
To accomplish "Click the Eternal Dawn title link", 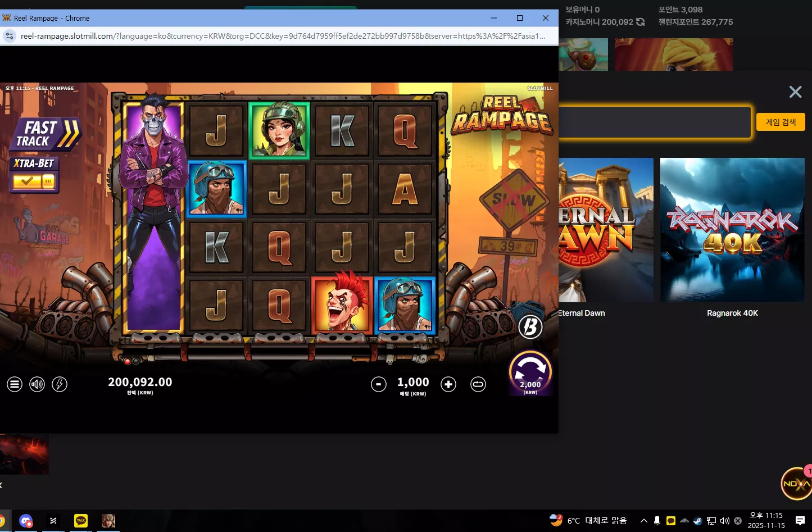I will click(582, 313).
